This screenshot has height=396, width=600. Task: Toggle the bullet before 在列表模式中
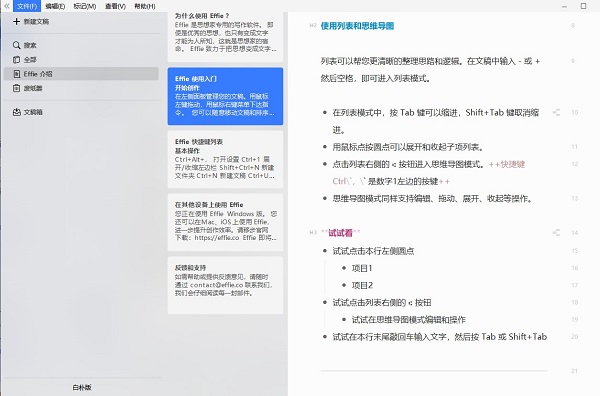[325, 112]
